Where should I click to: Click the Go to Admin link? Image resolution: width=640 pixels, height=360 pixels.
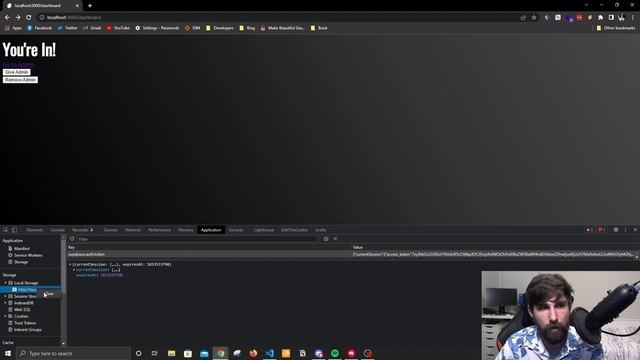tap(18, 64)
